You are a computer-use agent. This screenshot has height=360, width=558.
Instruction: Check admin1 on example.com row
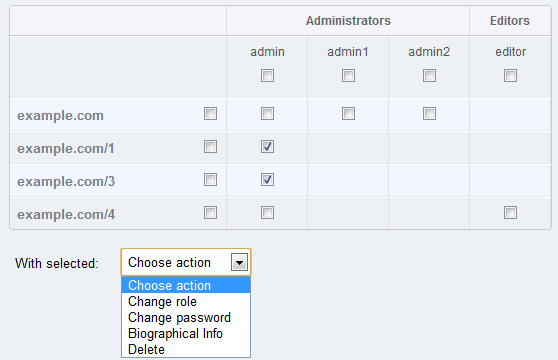coord(348,114)
